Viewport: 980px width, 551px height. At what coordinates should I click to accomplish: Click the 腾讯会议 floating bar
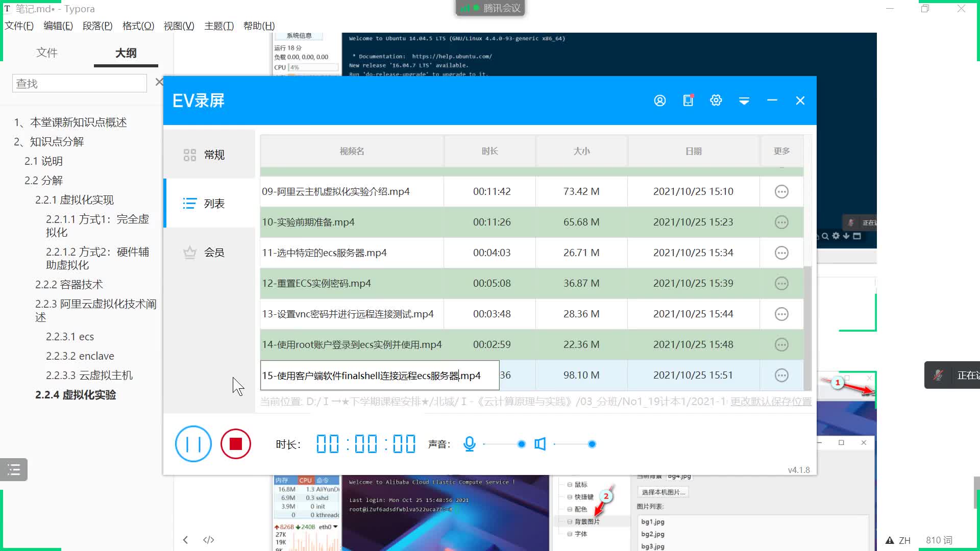491,8
